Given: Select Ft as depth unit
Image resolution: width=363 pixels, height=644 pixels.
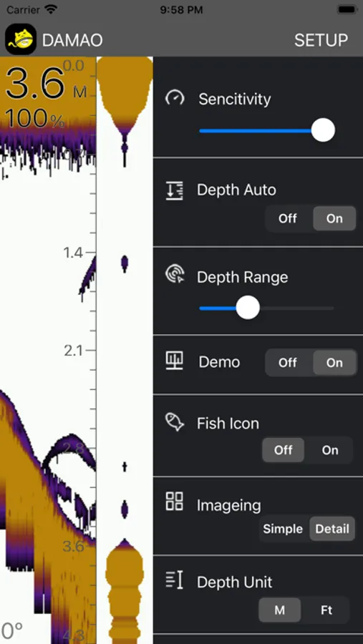Looking at the screenshot, I should pyautogui.click(x=326, y=610).
